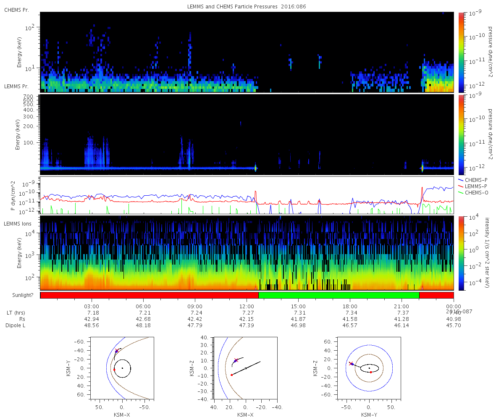Click the Dipole L value '48.56'

(92, 325)
